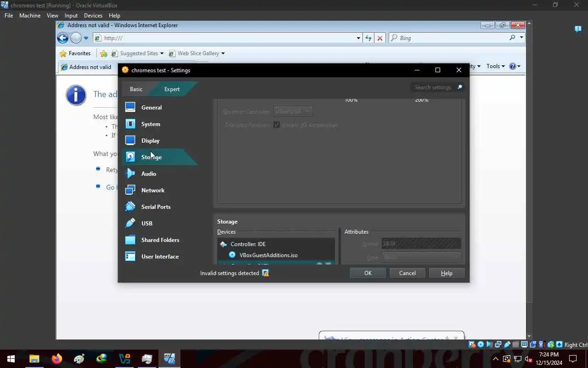Open the Graphics Controller dropdown
This screenshot has width=588, height=368.
click(293, 111)
